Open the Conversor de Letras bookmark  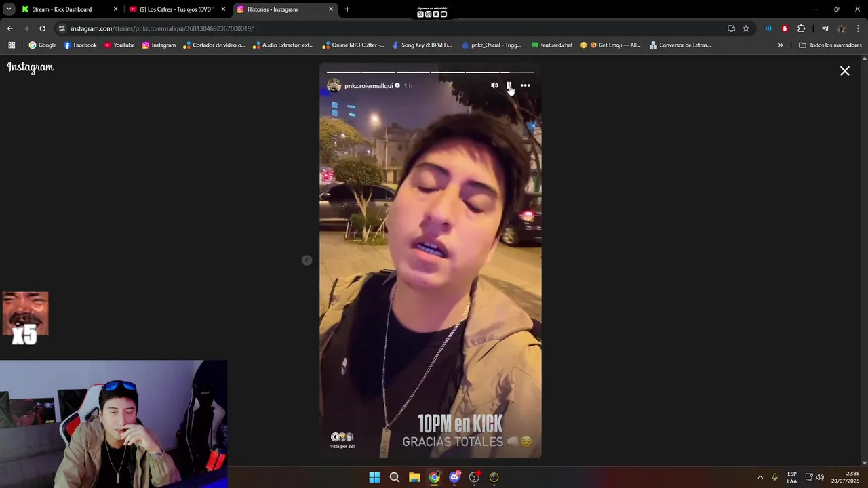(x=680, y=45)
